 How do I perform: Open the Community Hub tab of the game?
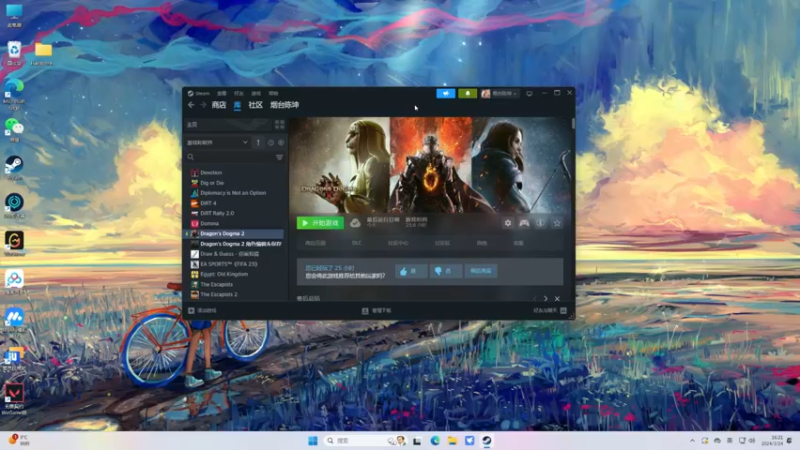pos(398,243)
